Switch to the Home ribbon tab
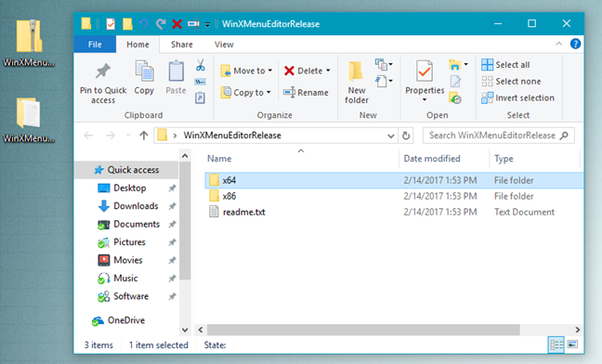The width and height of the screenshot is (602, 364). [137, 45]
